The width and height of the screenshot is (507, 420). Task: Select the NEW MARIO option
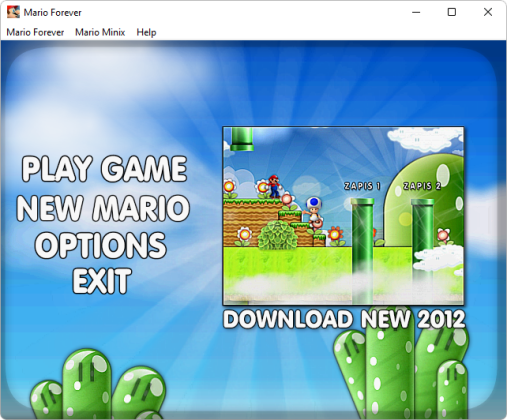tap(103, 208)
